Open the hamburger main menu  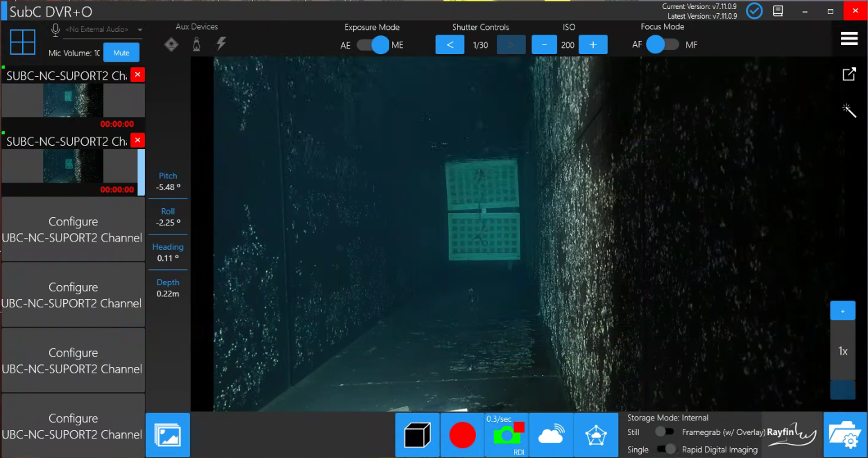[x=849, y=39]
